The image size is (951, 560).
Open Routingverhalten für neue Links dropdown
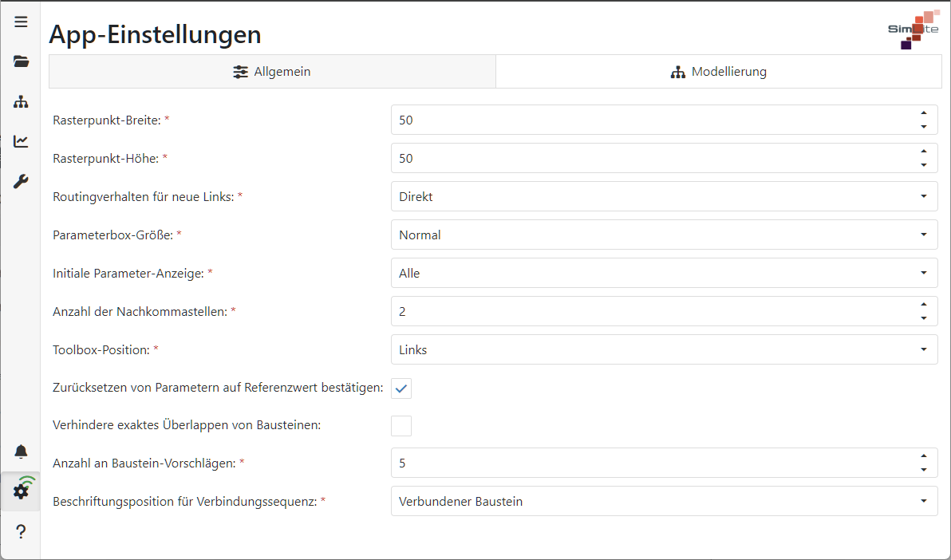(664, 196)
